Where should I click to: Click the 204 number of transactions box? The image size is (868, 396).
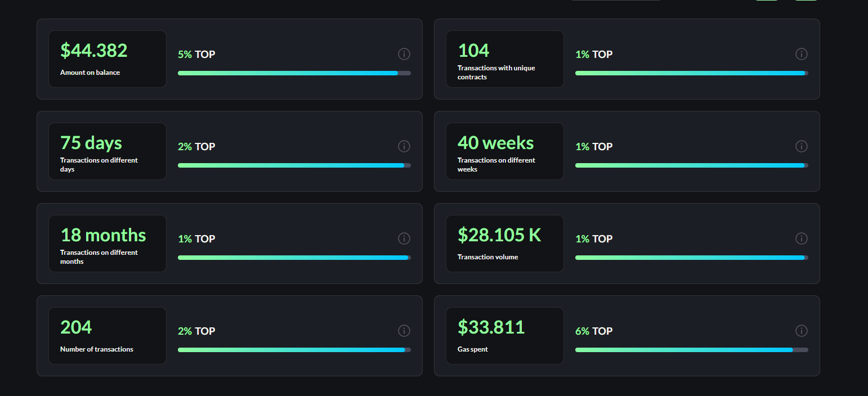tap(108, 336)
